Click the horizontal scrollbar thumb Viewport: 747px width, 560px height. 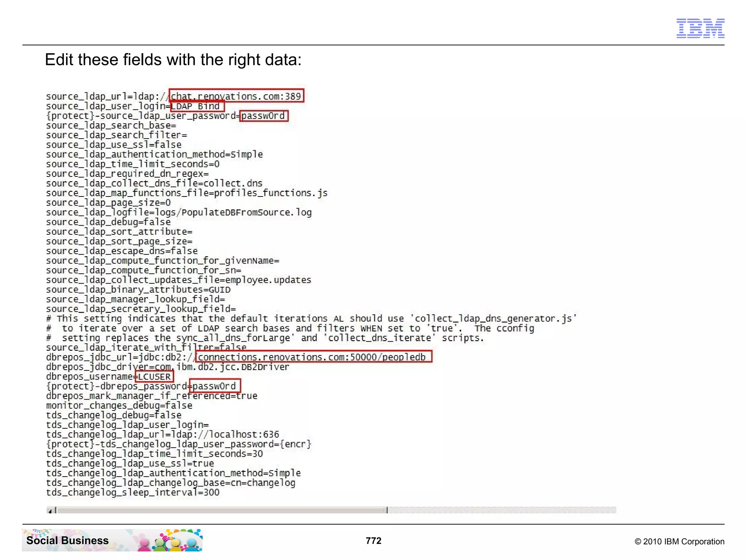tap(222, 510)
